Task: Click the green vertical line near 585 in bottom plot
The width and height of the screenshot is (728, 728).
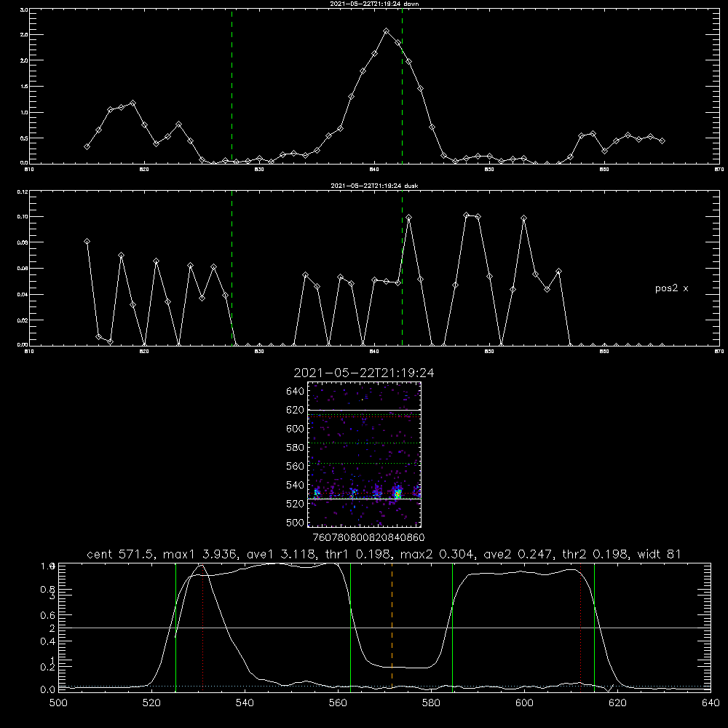Action: coord(452,627)
